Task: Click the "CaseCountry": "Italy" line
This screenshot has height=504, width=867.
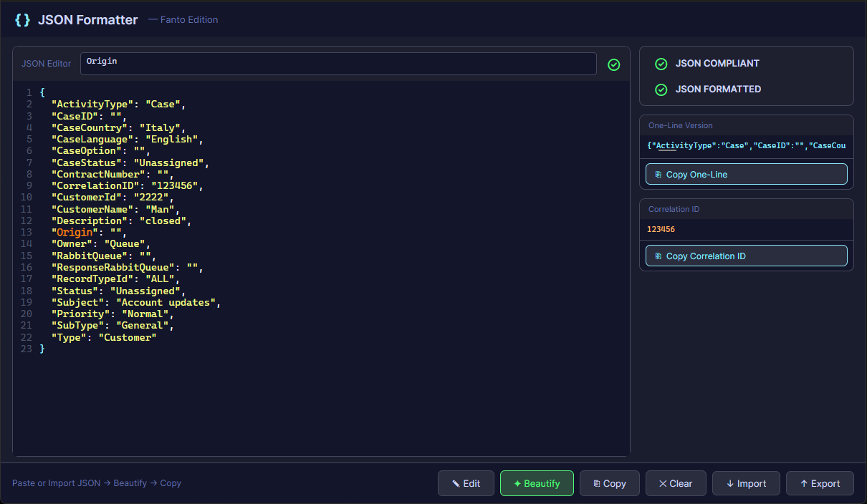Action: tap(118, 127)
